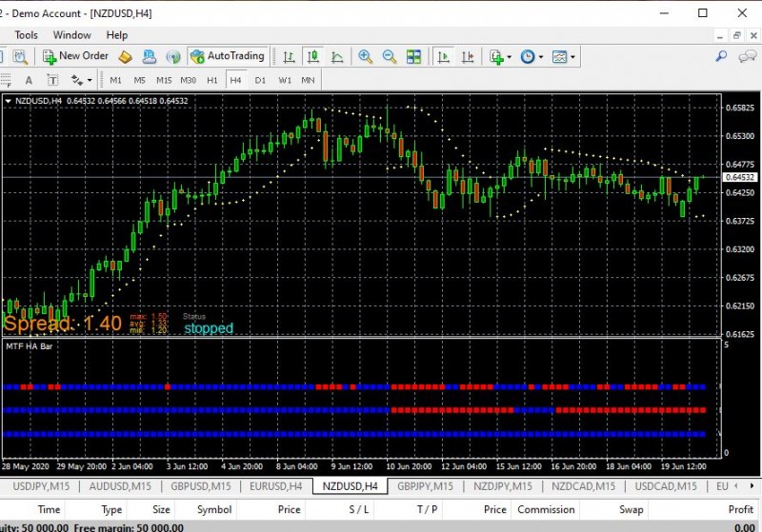
Task: Select the boxed text label tool
Action: [x=52, y=80]
